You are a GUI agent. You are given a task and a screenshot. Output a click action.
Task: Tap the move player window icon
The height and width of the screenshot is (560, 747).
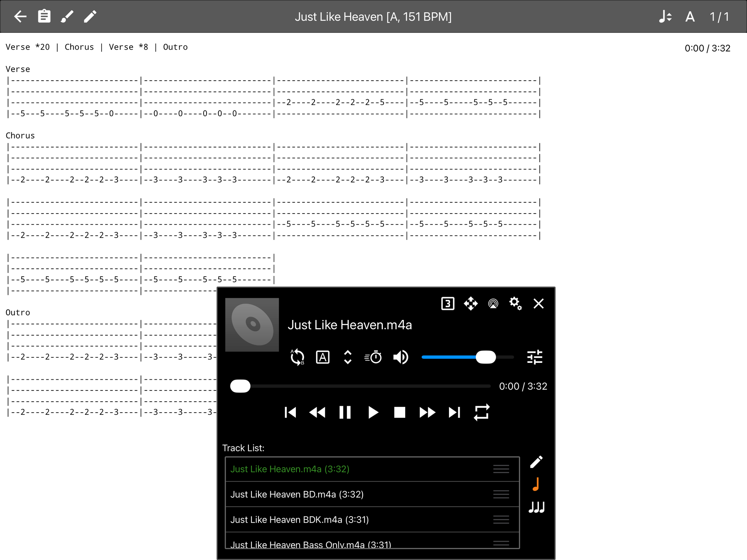pos(471,304)
